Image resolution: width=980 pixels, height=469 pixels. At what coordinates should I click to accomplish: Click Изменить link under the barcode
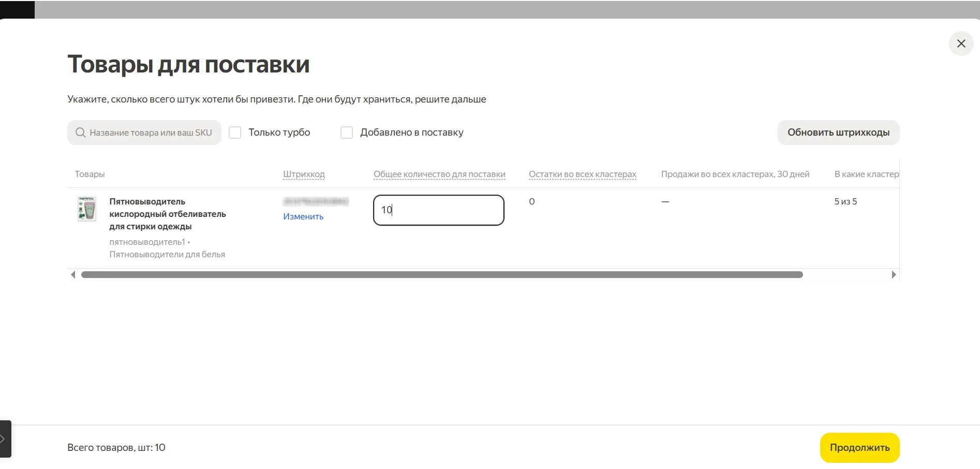pos(303,216)
